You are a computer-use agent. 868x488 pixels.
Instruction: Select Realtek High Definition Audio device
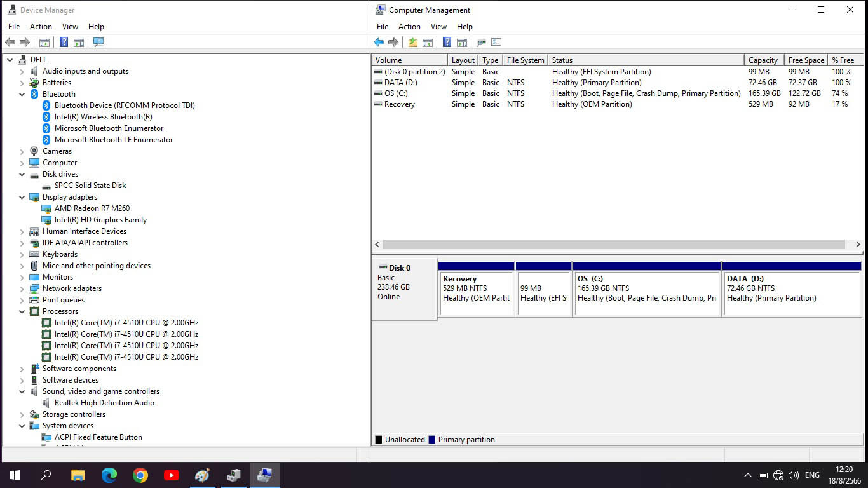[104, 403]
